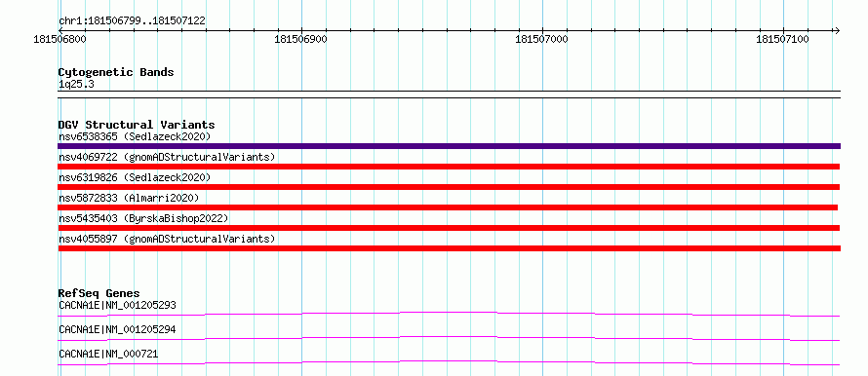This screenshot has height=376, width=868.
Task: Click the red bar under nsv6319826
Action: 449,187
